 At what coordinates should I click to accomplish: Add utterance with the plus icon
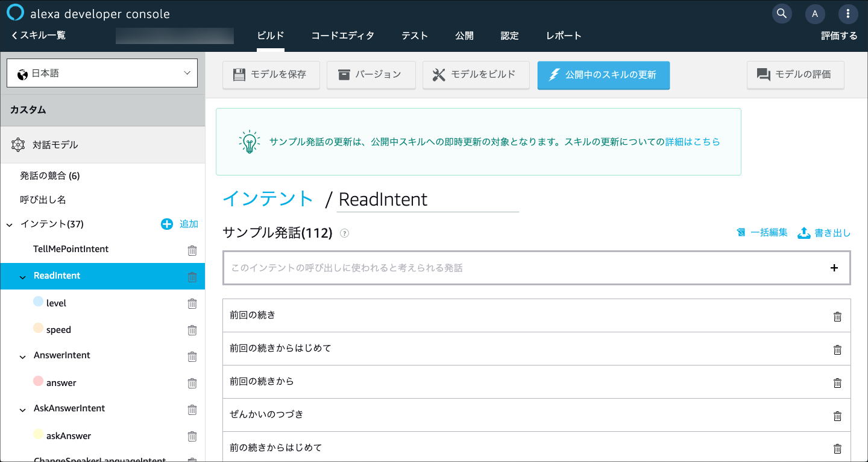(x=834, y=268)
